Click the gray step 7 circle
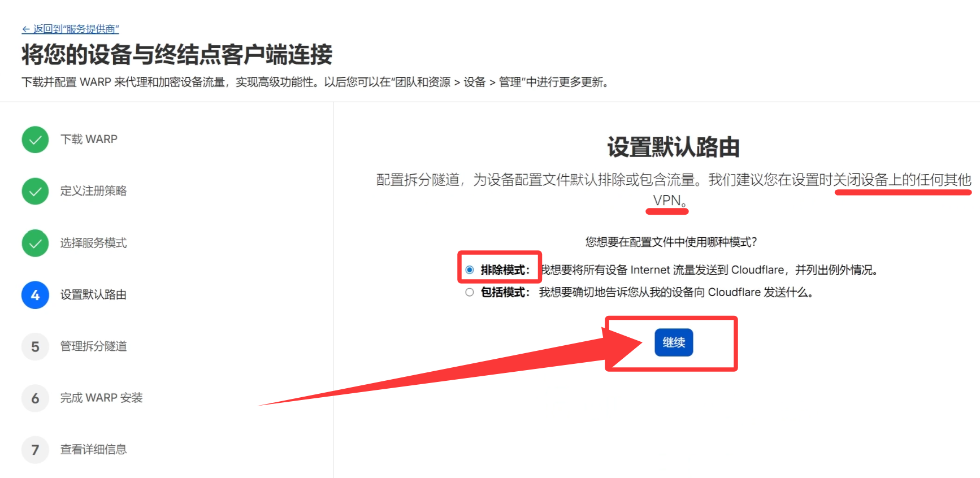The height and width of the screenshot is (478, 980). pyautogui.click(x=35, y=450)
